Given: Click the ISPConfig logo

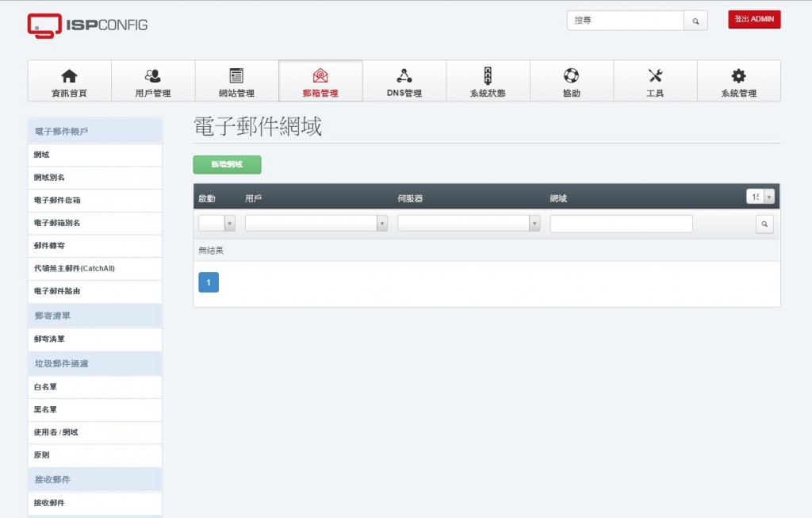Looking at the screenshot, I should point(87,25).
